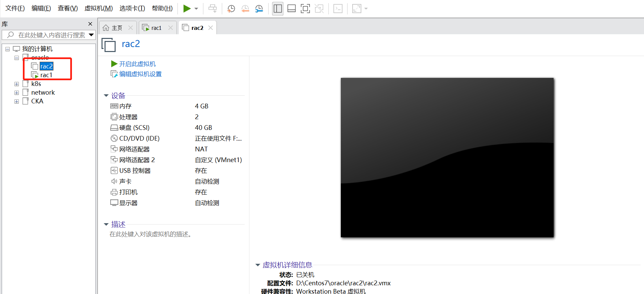Click the green power-on play button in toolbar

(187, 8)
